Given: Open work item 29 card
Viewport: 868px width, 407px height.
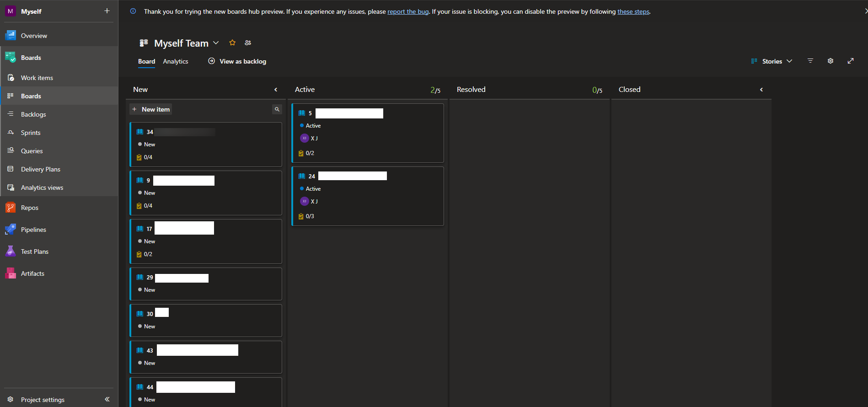Looking at the screenshot, I should coord(206,284).
